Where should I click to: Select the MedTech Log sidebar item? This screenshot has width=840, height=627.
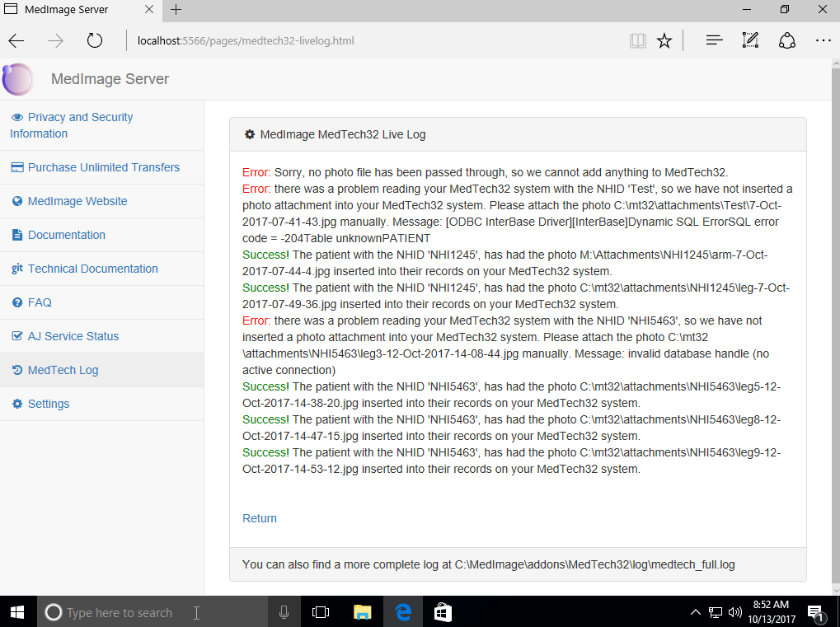coord(101,370)
